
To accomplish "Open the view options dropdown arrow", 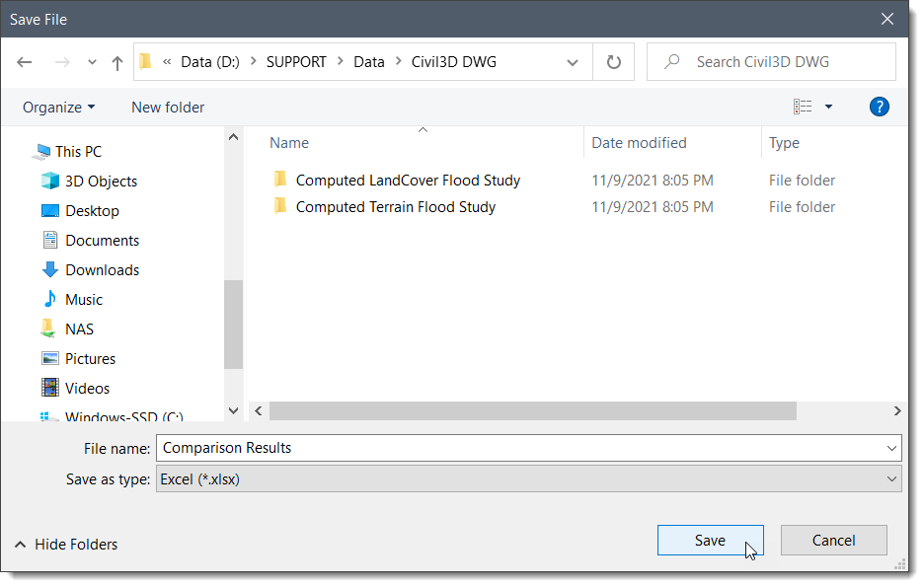I will (x=828, y=107).
